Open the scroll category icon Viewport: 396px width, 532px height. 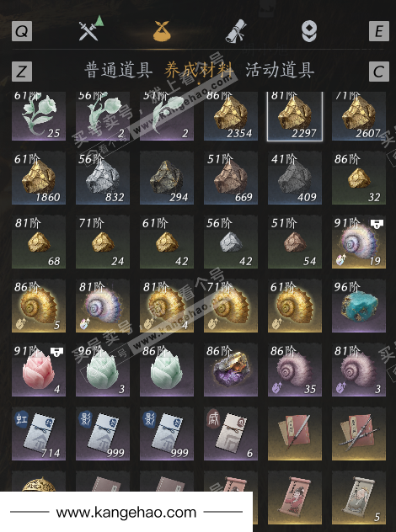pyautogui.click(x=236, y=31)
